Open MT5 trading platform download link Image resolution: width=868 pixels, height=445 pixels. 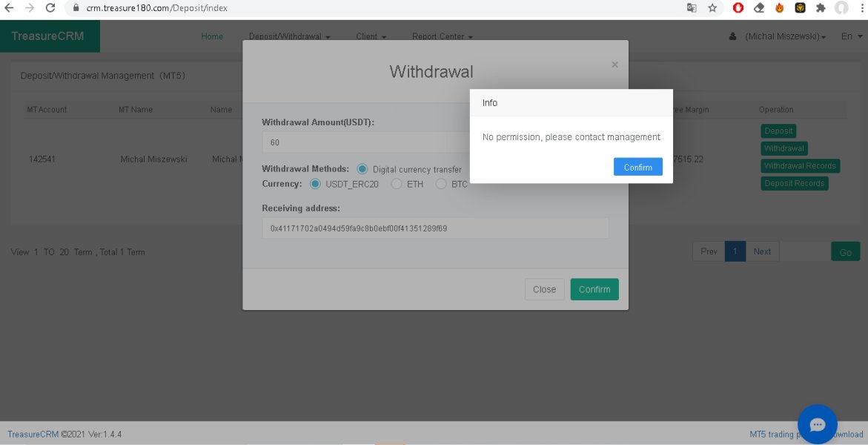point(806,434)
